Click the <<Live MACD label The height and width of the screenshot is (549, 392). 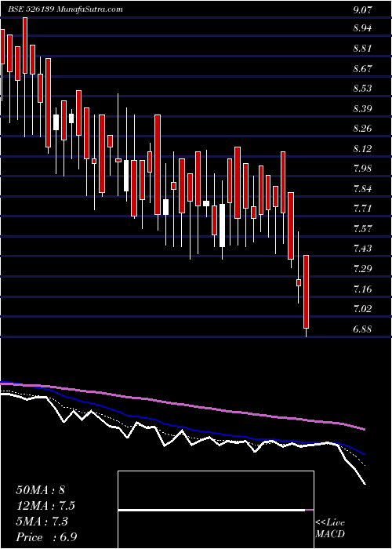click(x=330, y=529)
